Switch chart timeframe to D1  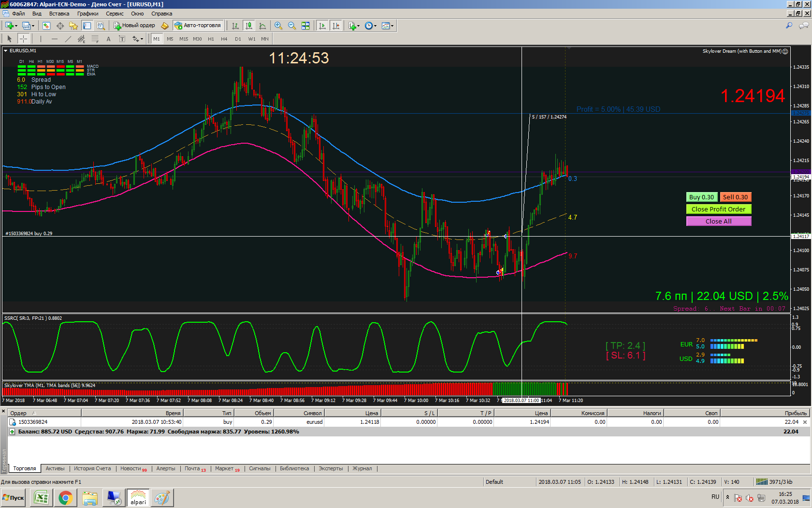[x=238, y=39]
